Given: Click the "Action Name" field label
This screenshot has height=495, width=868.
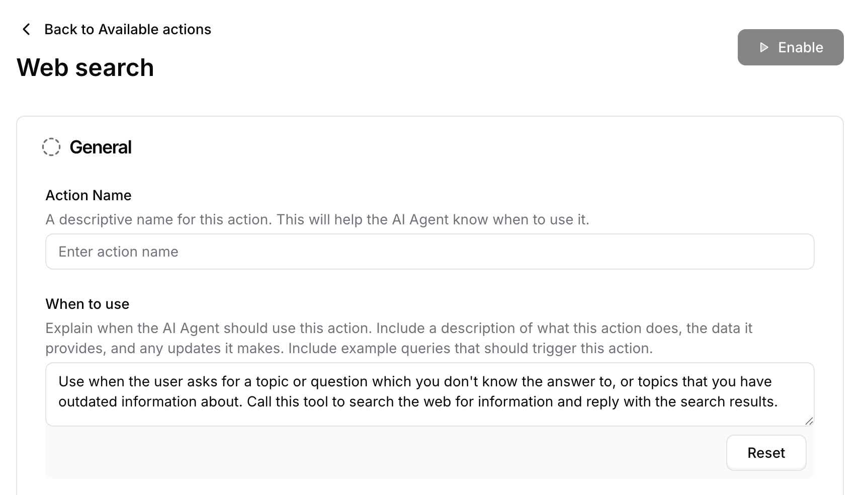Looking at the screenshot, I should pos(89,195).
